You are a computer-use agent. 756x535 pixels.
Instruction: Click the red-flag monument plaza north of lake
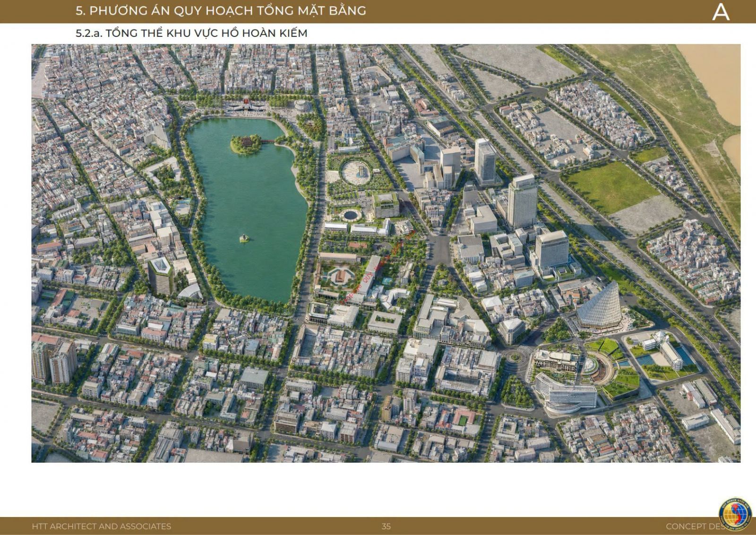(x=246, y=105)
